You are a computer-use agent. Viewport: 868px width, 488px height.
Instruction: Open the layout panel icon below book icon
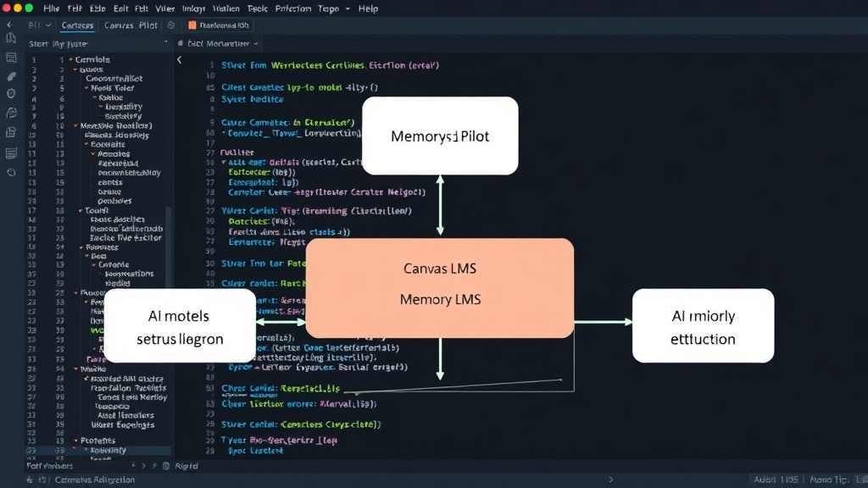tap(11, 58)
